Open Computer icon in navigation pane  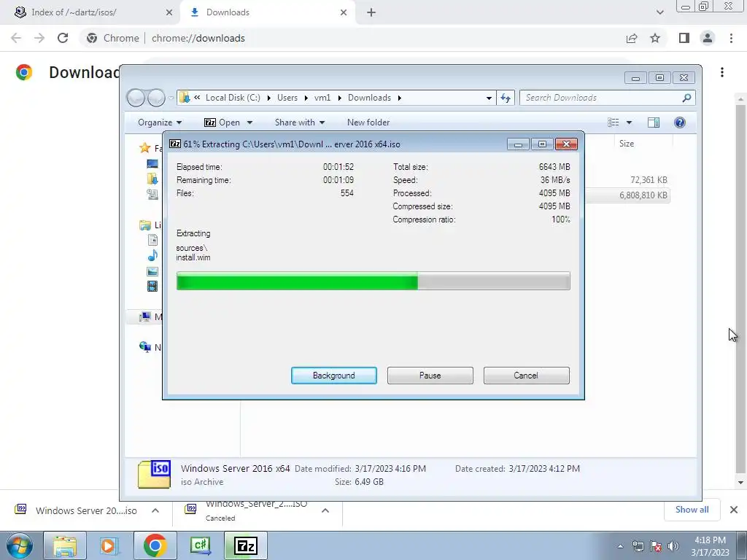[x=145, y=316]
